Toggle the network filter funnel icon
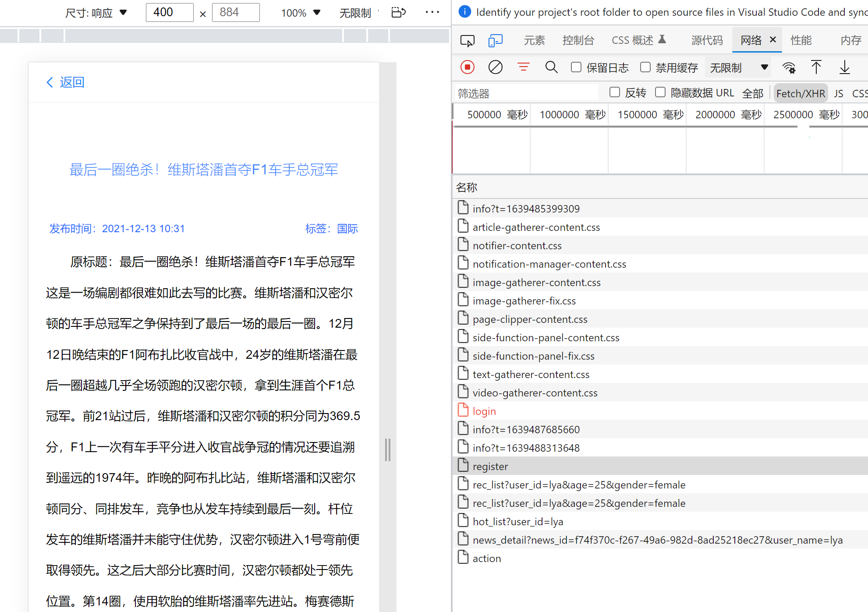The image size is (868, 612). (x=523, y=67)
